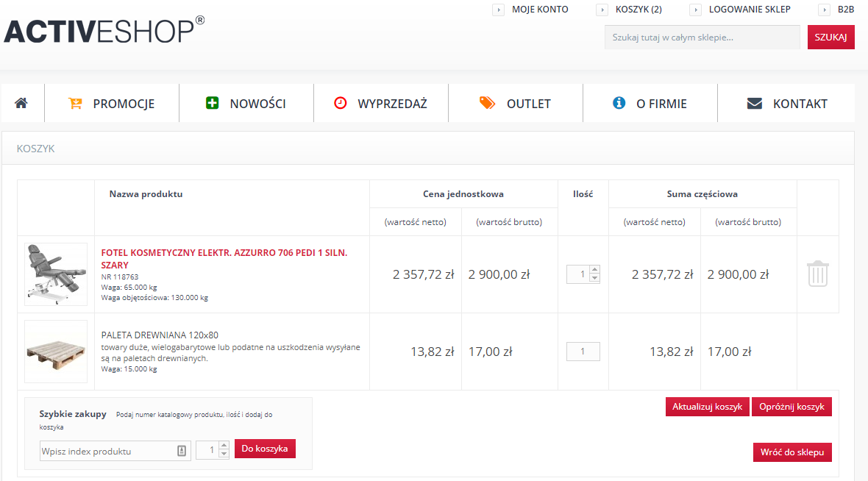Go to LOGOWANIE SKLEP login
Screen dimensions: 868x481
[750, 10]
